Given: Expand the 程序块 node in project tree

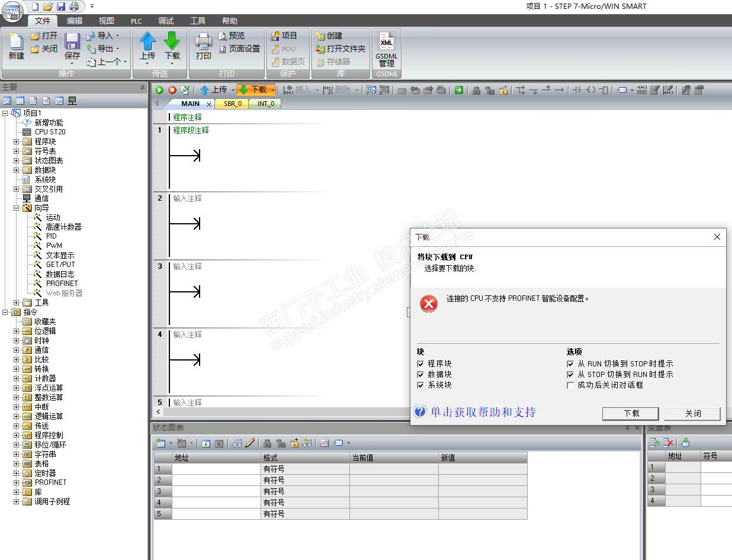Looking at the screenshot, I should tap(17, 141).
